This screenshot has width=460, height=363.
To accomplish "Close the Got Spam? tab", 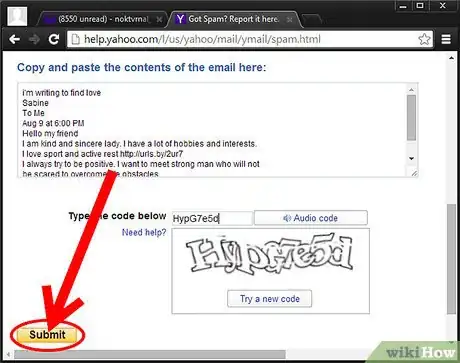I will coord(289,20).
